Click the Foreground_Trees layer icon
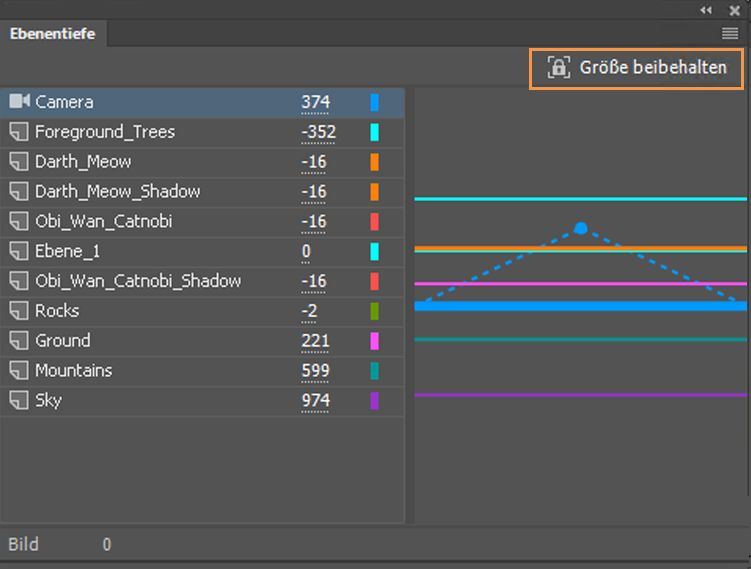Image resolution: width=751 pixels, height=569 pixels. 19,132
